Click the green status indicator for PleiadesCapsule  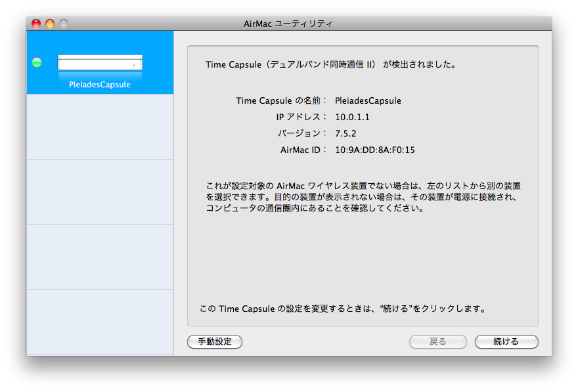click(x=37, y=62)
